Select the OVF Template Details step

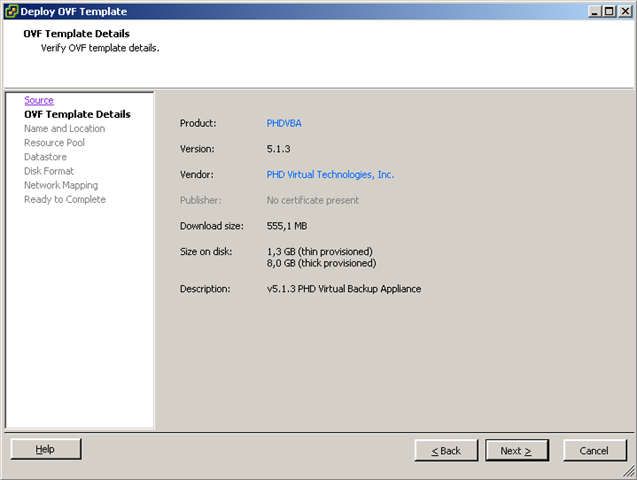tap(77, 115)
